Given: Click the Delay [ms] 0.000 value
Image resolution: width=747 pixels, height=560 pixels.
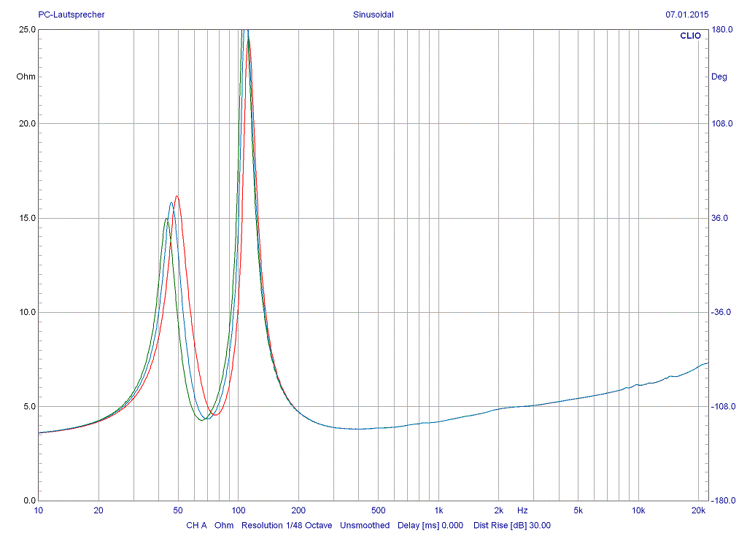Looking at the screenshot, I should (430, 525).
